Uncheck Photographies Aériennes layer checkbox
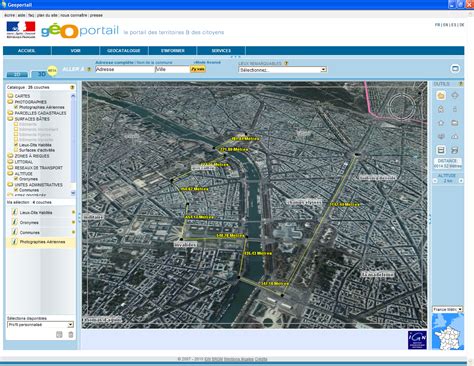474x366 pixels. 16,107
